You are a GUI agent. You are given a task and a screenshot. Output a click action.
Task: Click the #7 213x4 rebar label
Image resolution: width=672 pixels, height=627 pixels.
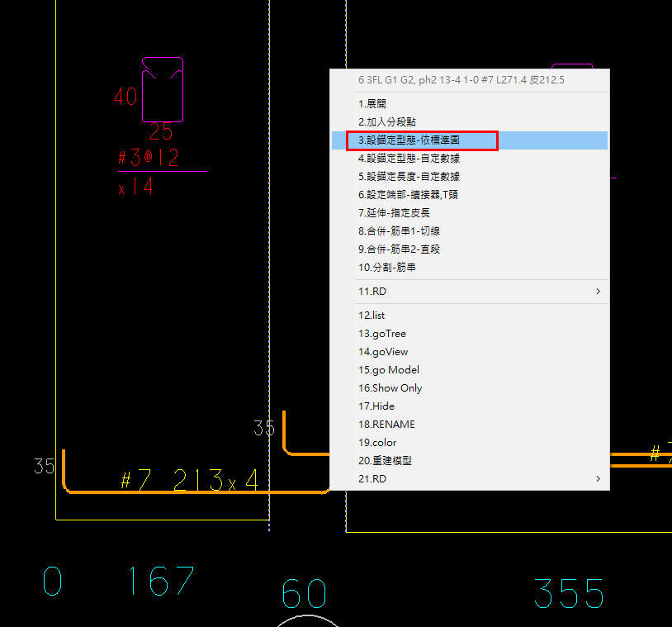190,479
